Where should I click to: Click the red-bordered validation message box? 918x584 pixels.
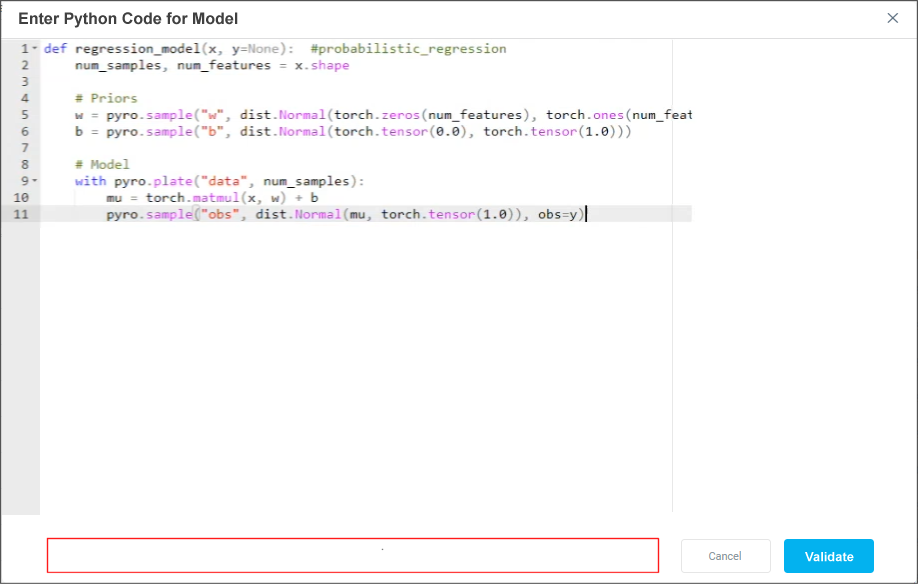(x=352, y=555)
